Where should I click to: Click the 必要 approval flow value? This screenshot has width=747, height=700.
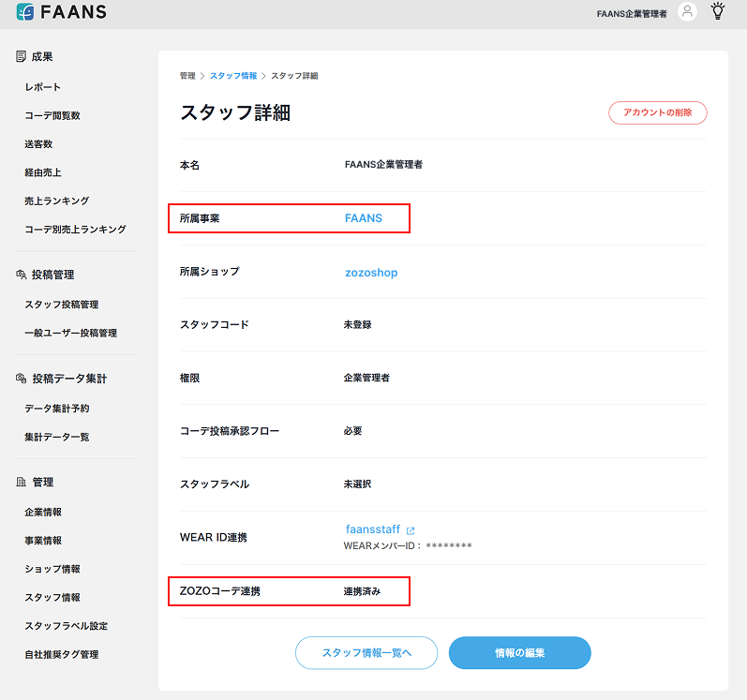tap(352, 431)
